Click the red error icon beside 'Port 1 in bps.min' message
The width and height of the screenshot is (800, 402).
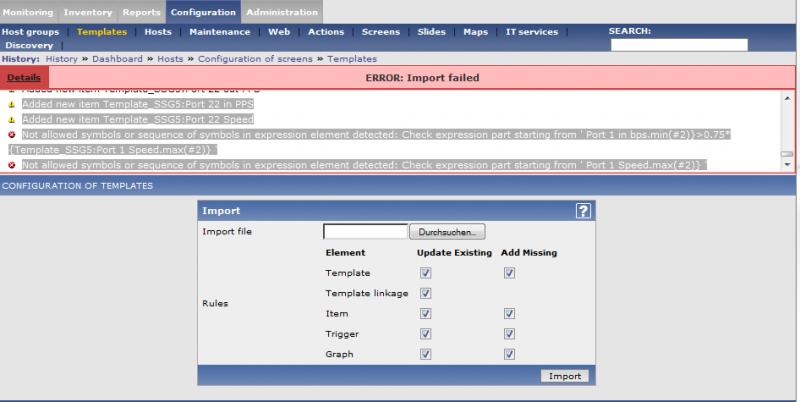12,135
